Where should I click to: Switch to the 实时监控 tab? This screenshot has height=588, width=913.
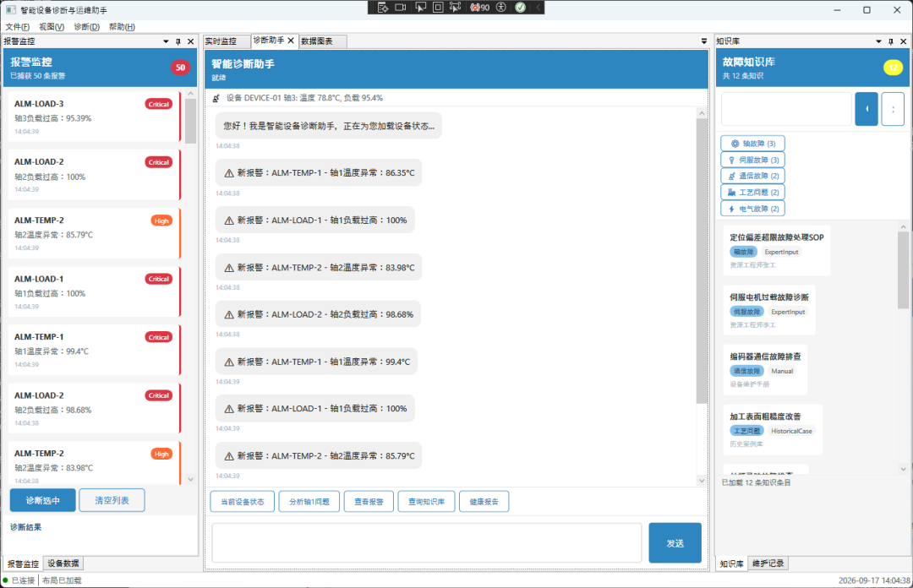[227, 41]
